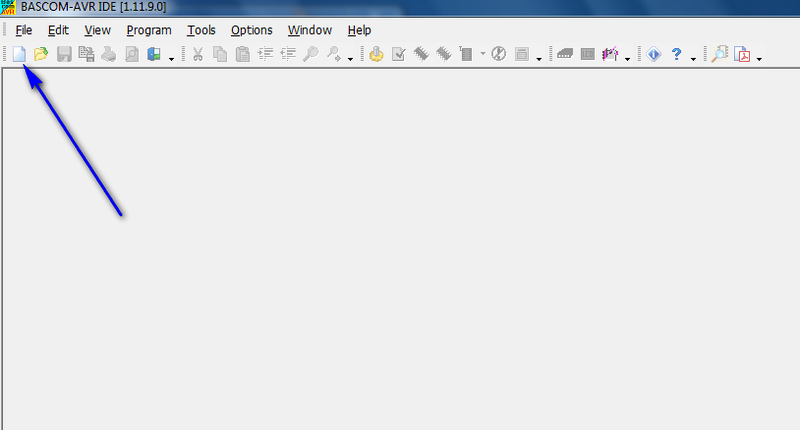Screen dimensions: 800x430
Task: Click the yellow joystick toolbar icon
Action: point(377,54)
